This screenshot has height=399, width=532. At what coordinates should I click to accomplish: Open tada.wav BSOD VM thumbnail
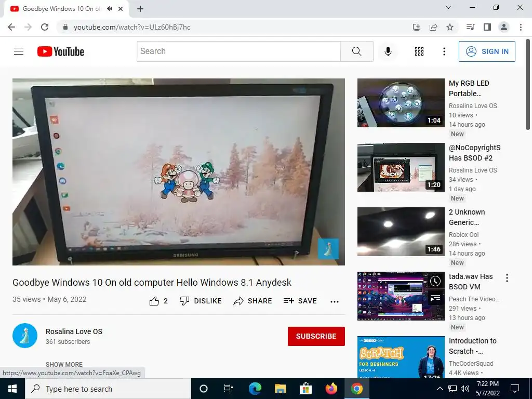click(401, 296)
